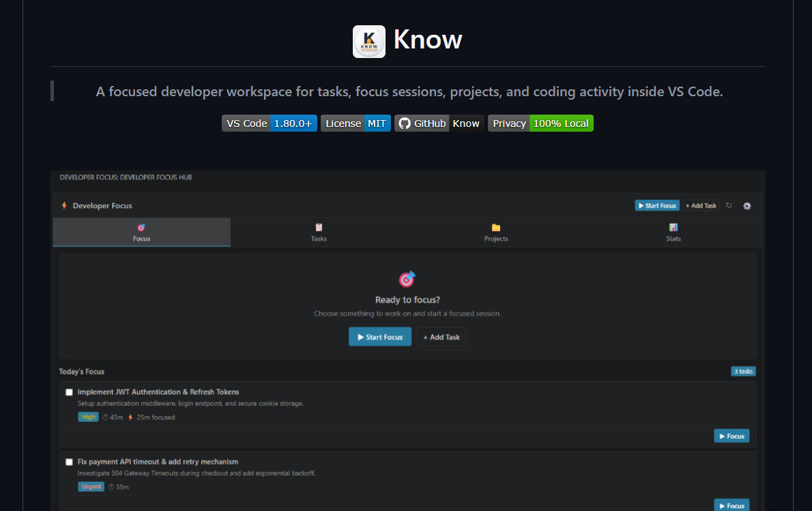Click the lightning icon next to 25m focused
The height and width of the screenshot is (511, 812).
(130, 418)
